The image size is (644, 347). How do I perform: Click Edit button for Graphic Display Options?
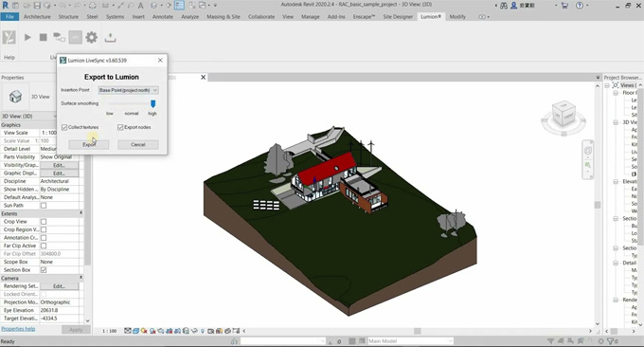59,173
